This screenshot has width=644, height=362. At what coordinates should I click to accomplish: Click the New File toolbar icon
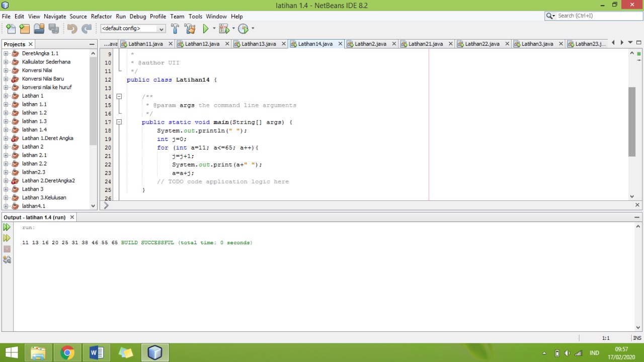click(11, 29)
